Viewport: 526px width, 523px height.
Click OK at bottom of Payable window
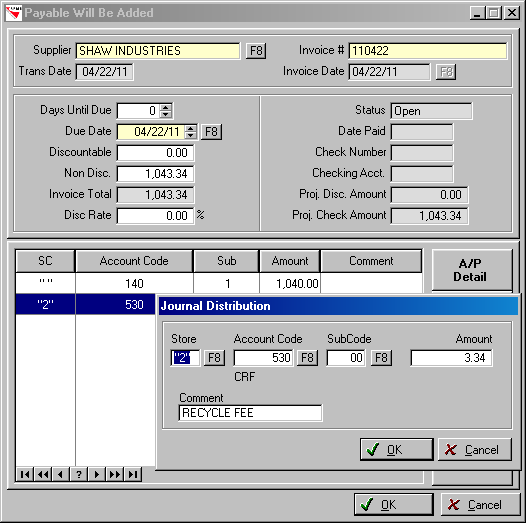[394, 504]
